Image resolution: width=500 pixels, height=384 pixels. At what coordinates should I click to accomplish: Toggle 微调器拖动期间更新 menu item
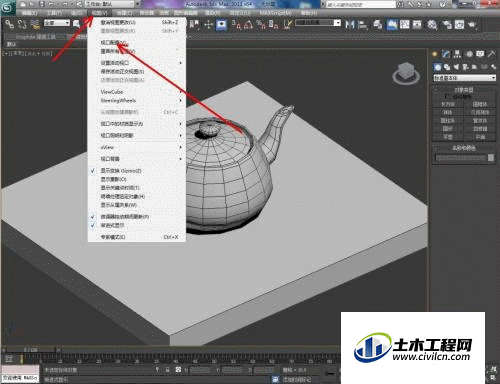[x=137, y=217]
